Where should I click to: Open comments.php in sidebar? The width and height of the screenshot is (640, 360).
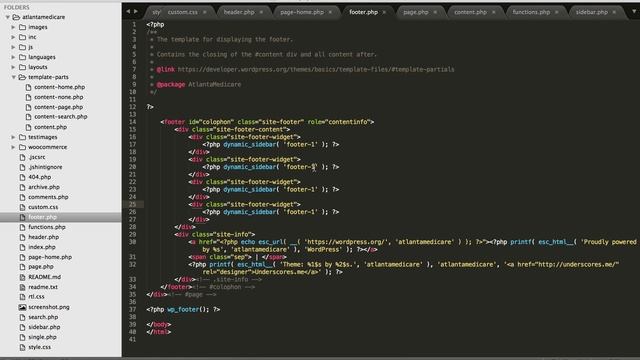48,197
